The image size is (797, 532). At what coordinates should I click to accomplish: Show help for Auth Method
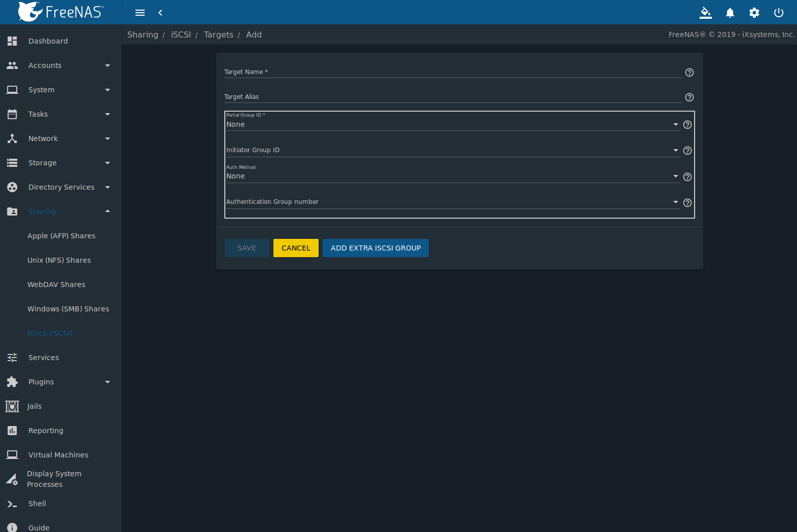[687, 177]
